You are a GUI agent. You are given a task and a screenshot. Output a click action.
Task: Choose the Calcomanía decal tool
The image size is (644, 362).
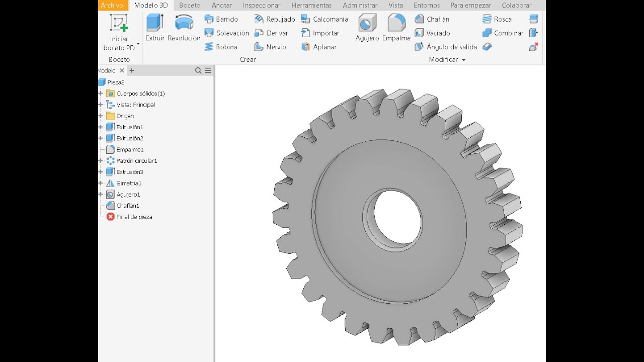[325, 19]
